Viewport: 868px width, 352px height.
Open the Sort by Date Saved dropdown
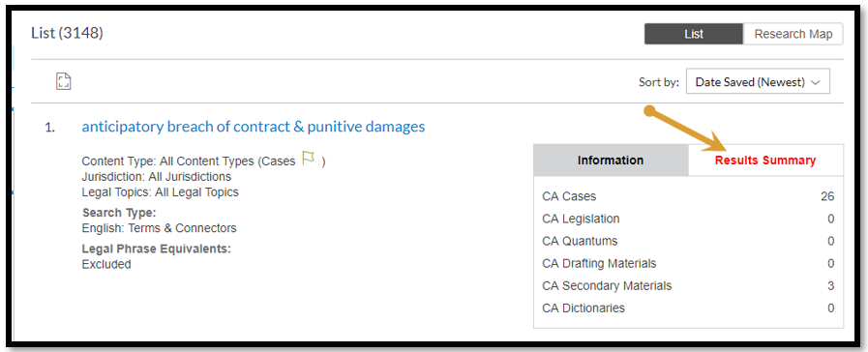tap(758, 82)
